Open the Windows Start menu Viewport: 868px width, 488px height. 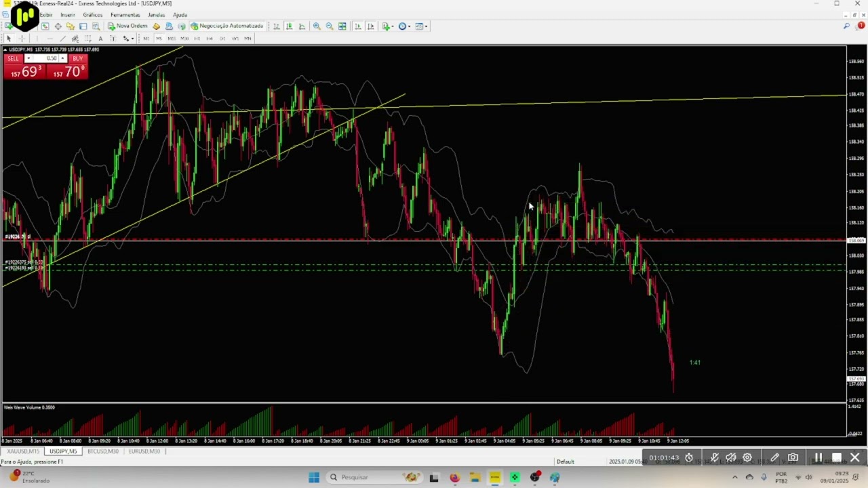[314, 477]
